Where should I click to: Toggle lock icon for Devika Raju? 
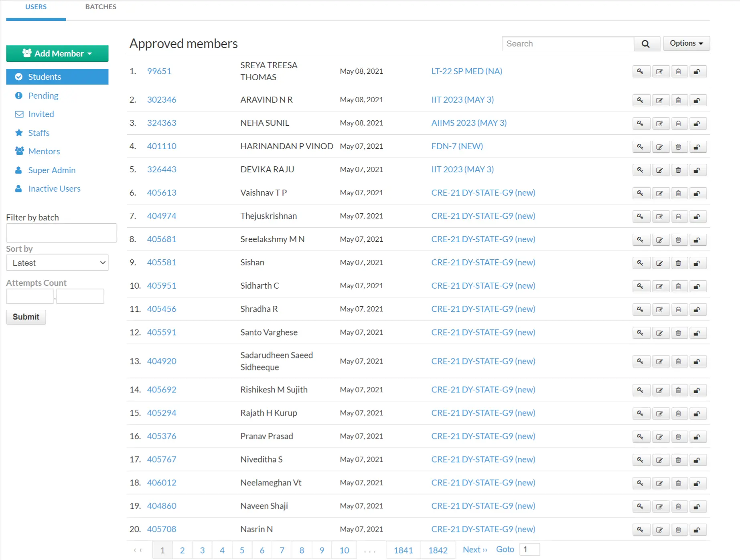697,170
